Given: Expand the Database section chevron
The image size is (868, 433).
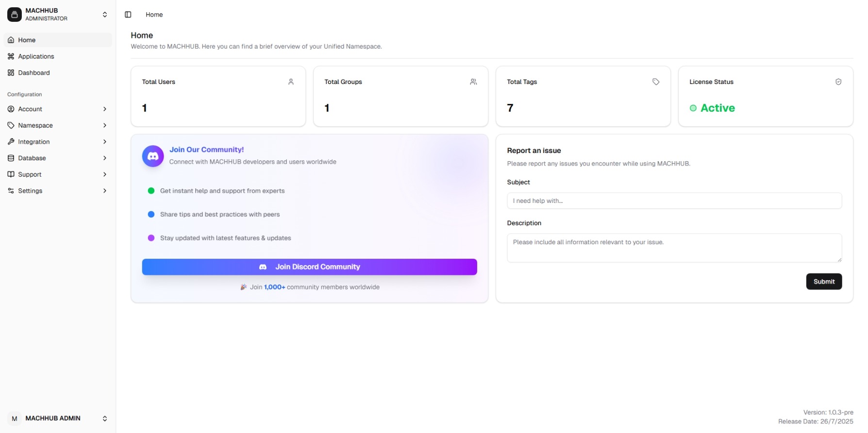Looking at the screenshot, I should [105, 158].
